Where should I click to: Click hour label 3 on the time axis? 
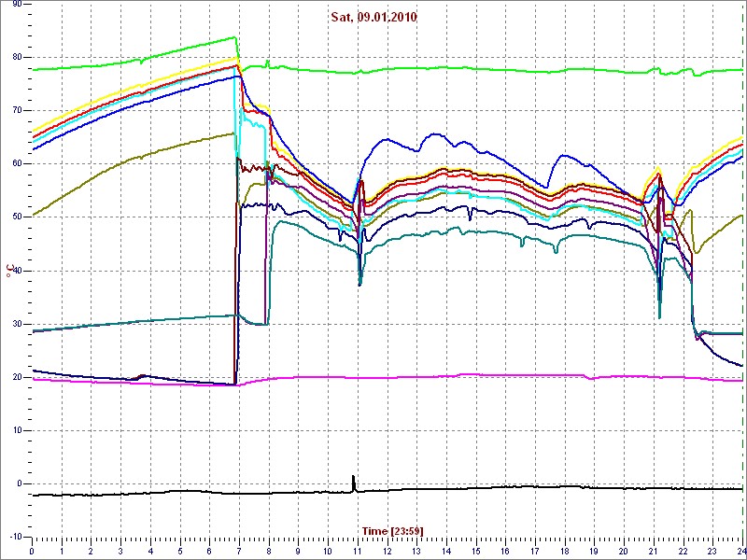(x=120, y=552)
